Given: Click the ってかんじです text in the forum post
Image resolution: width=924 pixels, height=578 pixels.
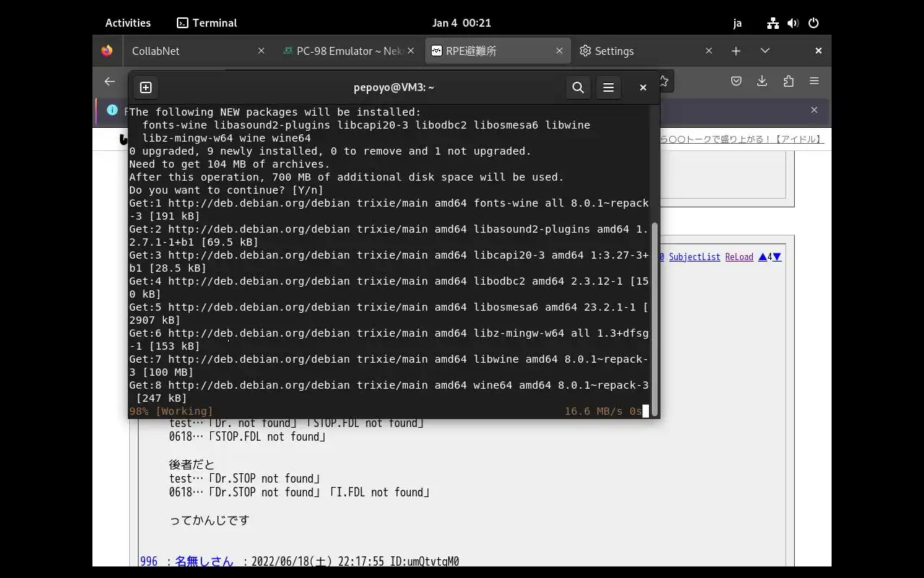Looking at the screenshot, I should click(x=209, y=520).
